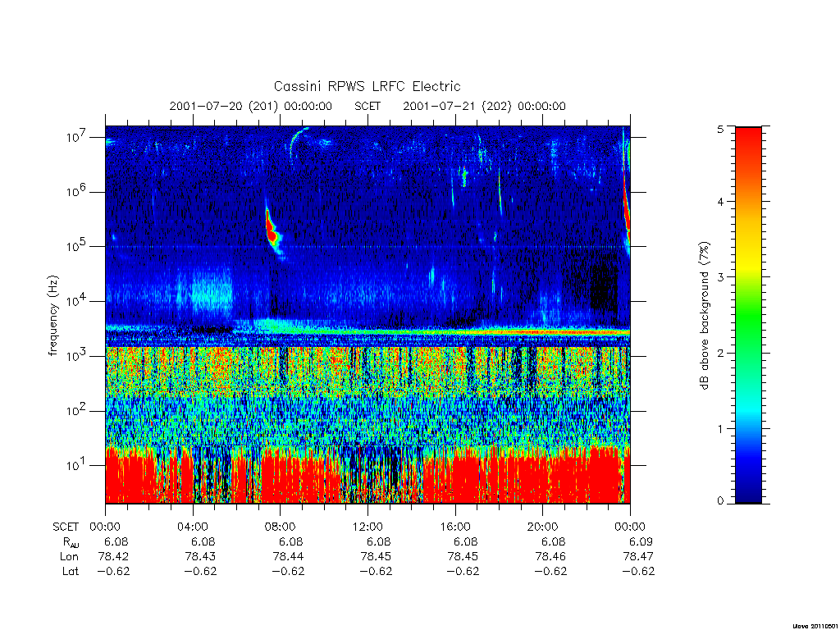Click the 10^1 frequency tick label

pyautogui.click(x=76, y=465)
